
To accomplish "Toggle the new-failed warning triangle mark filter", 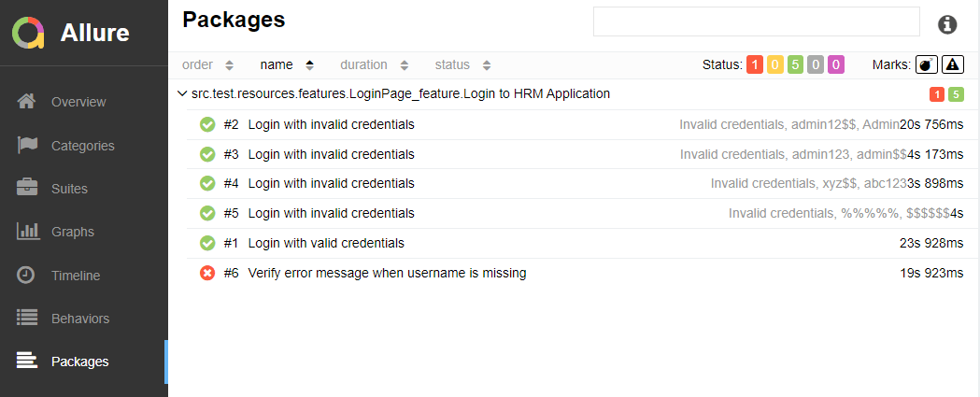I will [952, 64].
